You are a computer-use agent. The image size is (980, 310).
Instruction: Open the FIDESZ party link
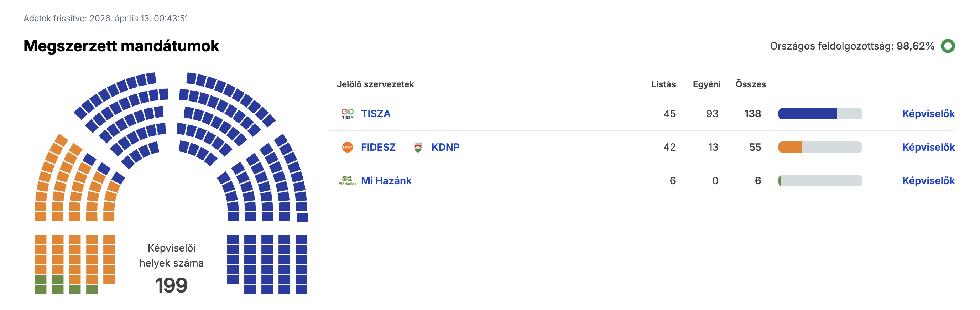click(x=378, y=147)
